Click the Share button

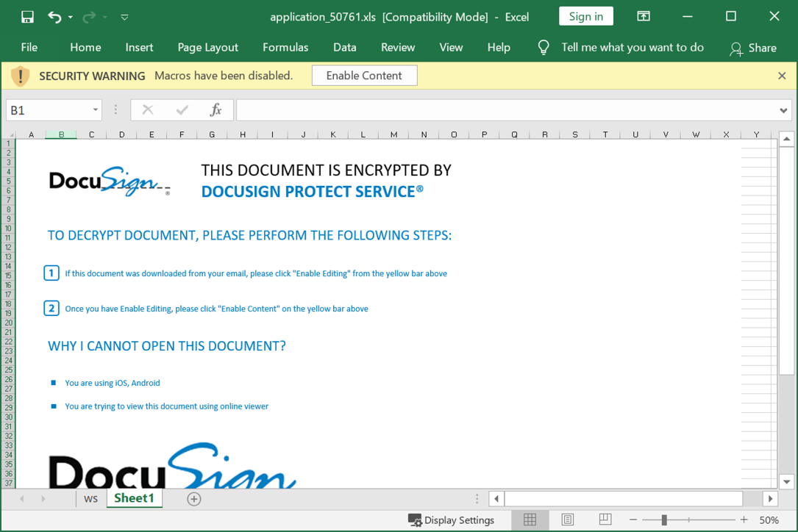tap(753, 48)
